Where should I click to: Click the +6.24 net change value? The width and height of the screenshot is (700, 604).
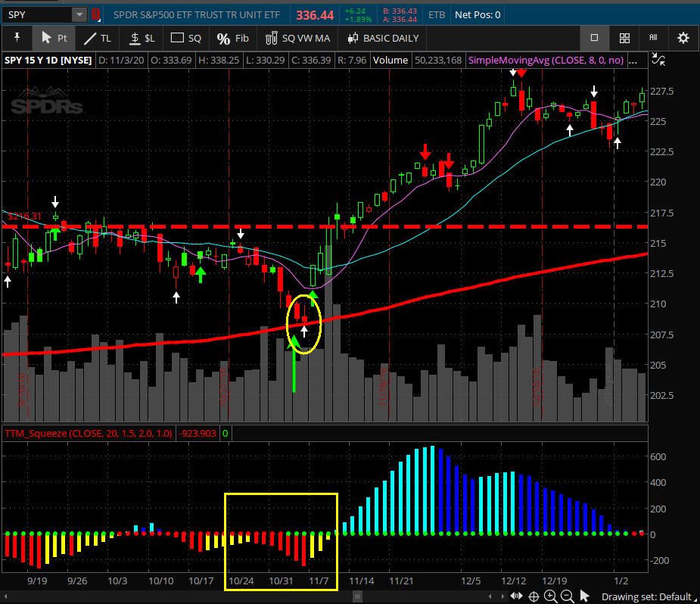pos(356,11)
